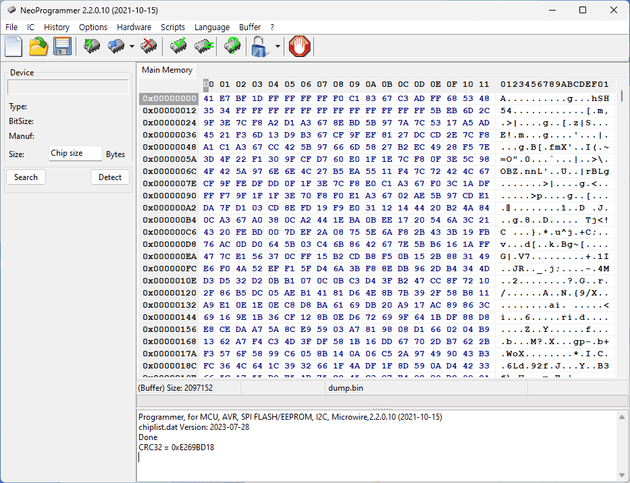Click the Chip size input field
Viewport: 630px width, 483px height.
(x=75, y=154)
